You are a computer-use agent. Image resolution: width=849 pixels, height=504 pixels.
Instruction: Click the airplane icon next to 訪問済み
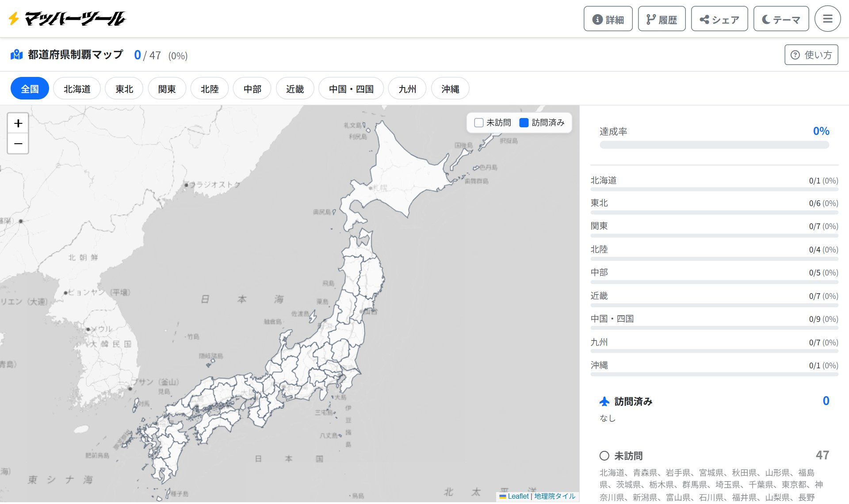click(x=604, y=401)
